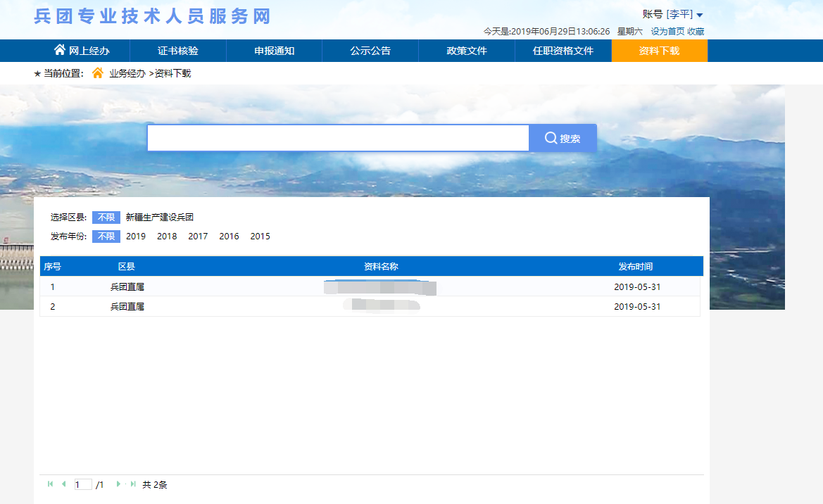Viewport: 823px width, 504px height.
Task: Go to first page pagination icon
Action: point(50,484)
